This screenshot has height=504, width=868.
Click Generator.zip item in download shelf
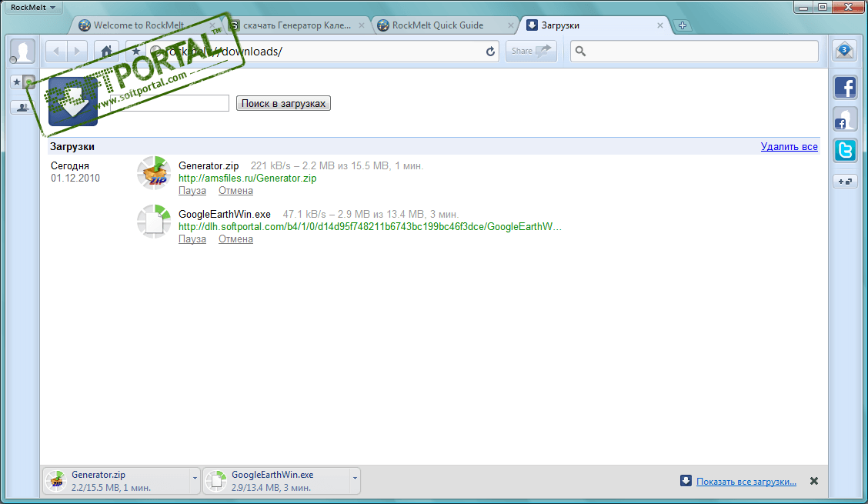tap(116, 481)
